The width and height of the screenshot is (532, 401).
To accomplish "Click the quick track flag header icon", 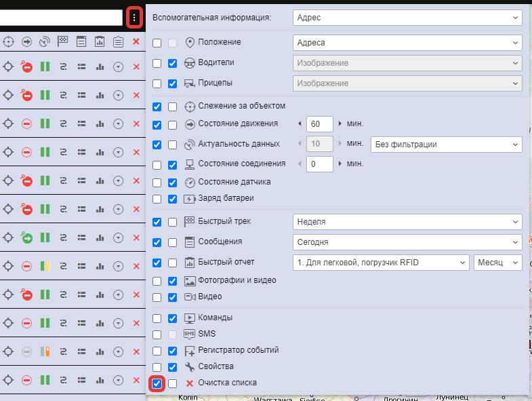I will [x=63, y=41].
